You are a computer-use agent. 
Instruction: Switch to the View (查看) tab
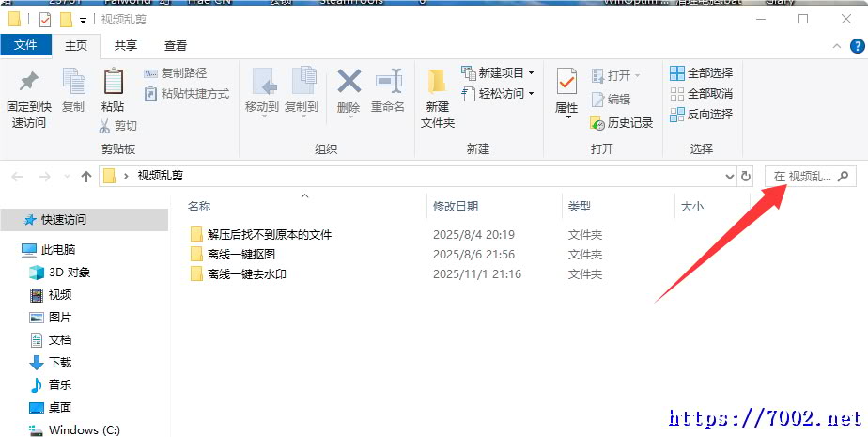click(176, 46)
